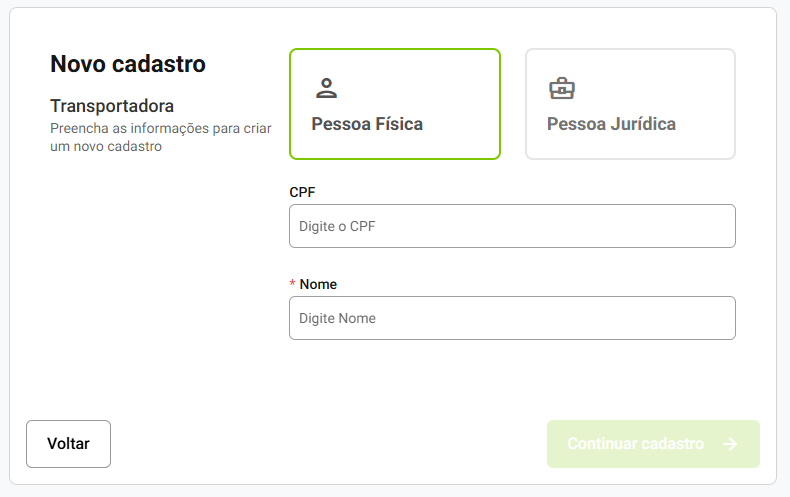
Task: Click the "Novo cadastro" heading
Action: click(x=128, y=64)
